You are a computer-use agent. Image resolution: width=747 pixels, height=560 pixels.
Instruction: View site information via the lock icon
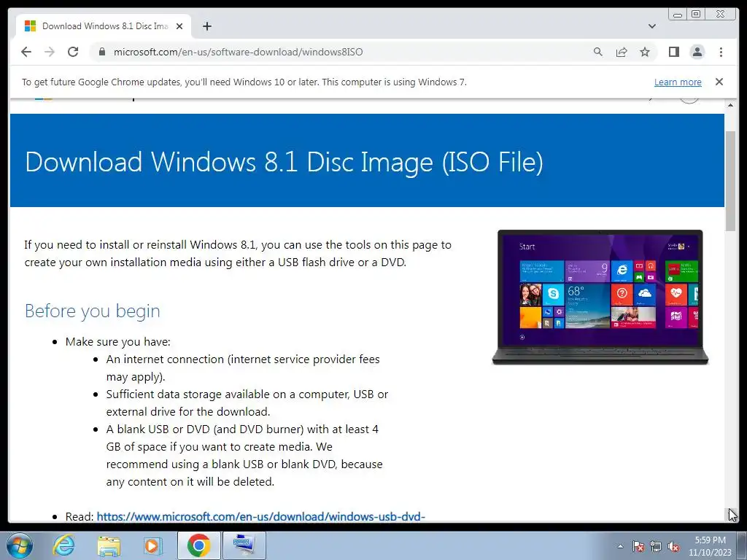(x=101, y=52)
